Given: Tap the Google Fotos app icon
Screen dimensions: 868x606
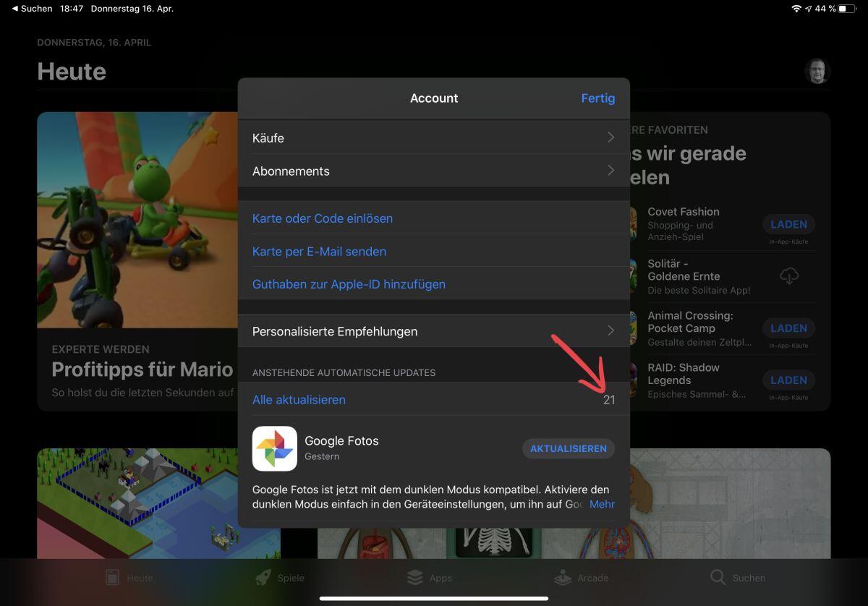Looking at the screenshot, I should [x=274, y=448].
